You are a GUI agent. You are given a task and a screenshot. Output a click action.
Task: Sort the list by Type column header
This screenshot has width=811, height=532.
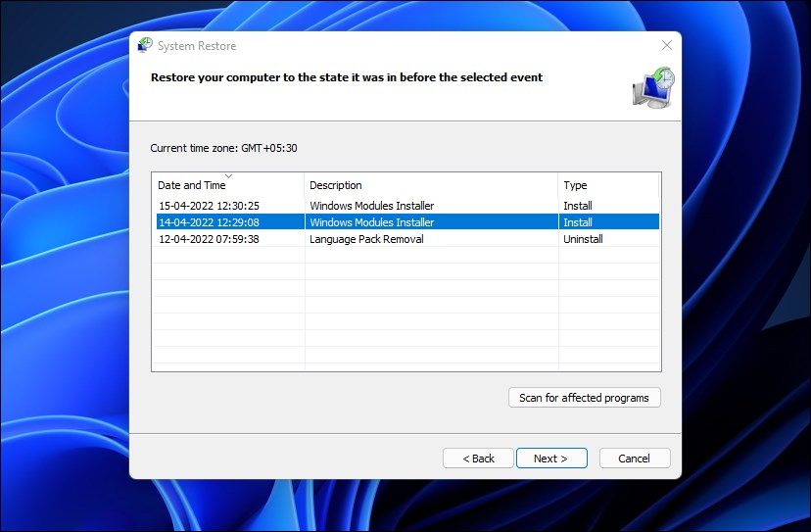575,185
